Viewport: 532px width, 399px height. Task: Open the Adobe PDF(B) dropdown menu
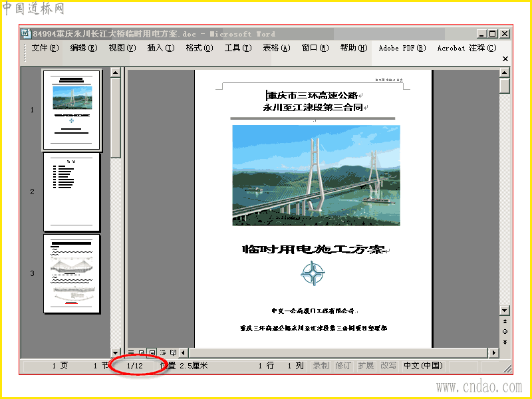(x=402, y=48)
